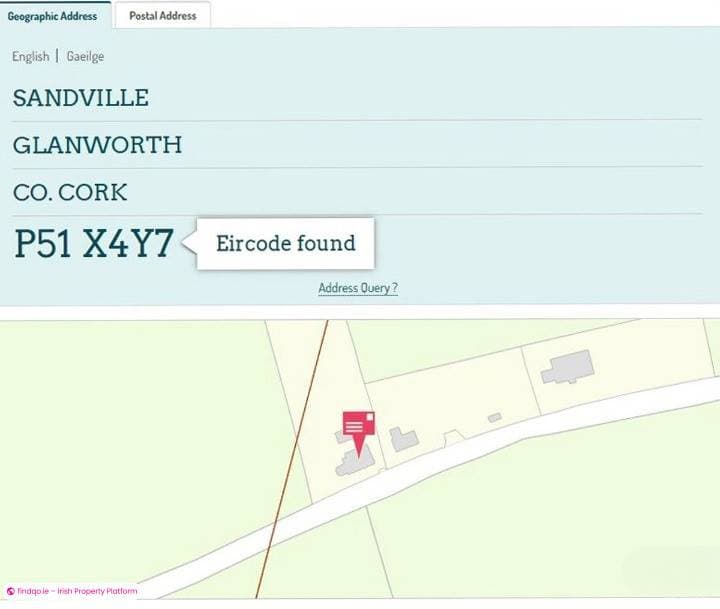Switch language to Gaeilge

pyautogui.click(x=85, y=56)
